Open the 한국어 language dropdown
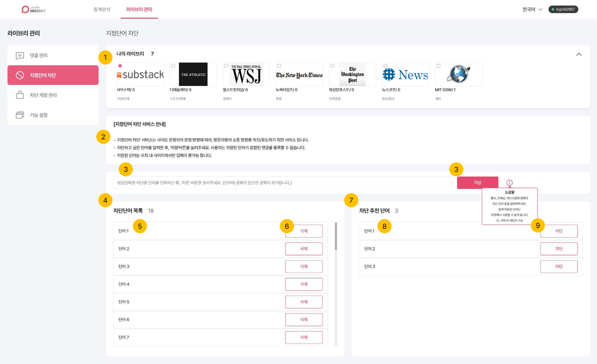The image size is (597, 364). click(x=532, y=10)
